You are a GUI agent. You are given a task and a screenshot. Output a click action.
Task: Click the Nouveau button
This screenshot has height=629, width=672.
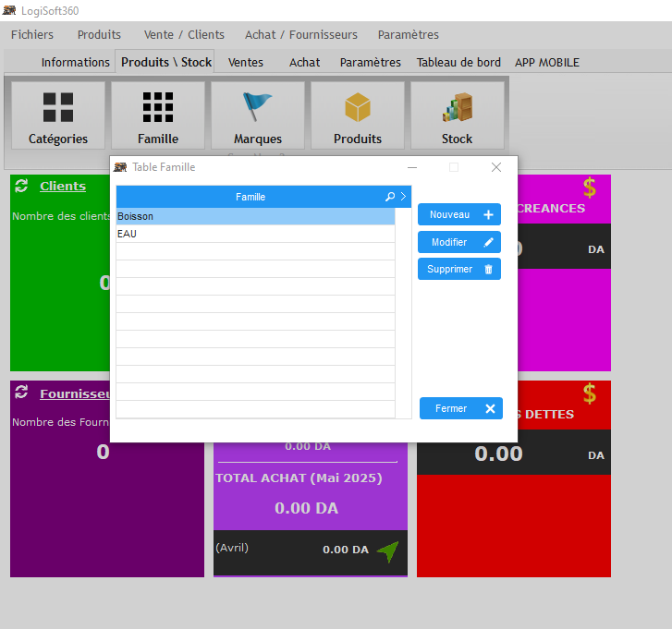pyautogui.click(x=459, y=214)
